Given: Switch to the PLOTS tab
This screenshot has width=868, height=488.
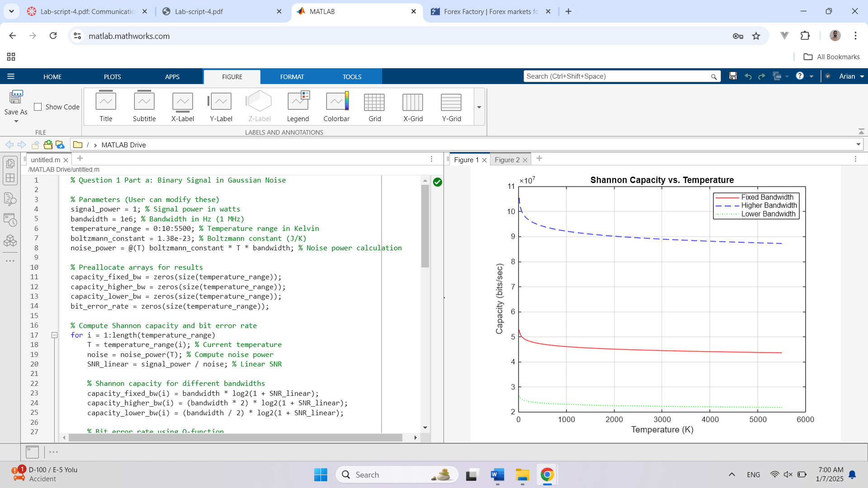Looking at the screenshot, I should [112, 77].
